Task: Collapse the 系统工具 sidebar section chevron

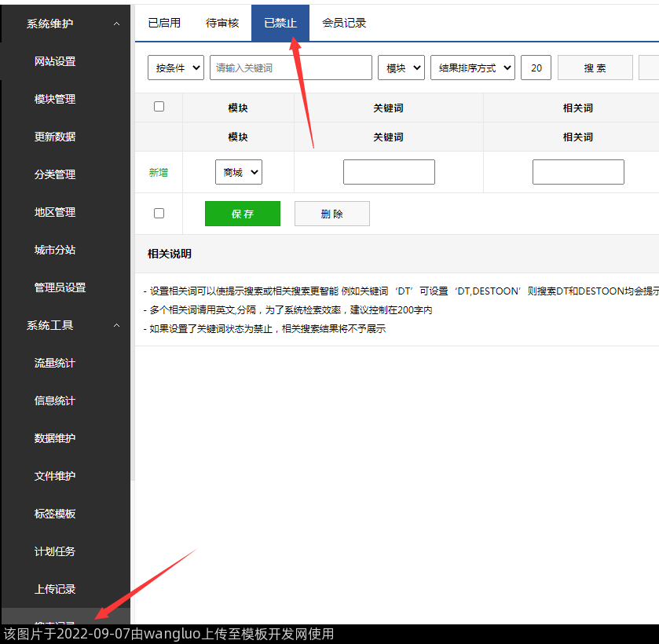Action: point(116,325)
